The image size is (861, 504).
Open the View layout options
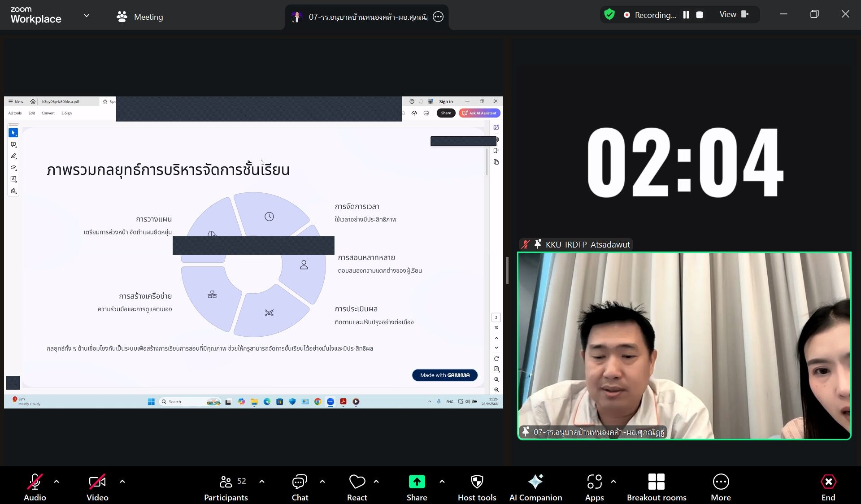click(734, 15)
